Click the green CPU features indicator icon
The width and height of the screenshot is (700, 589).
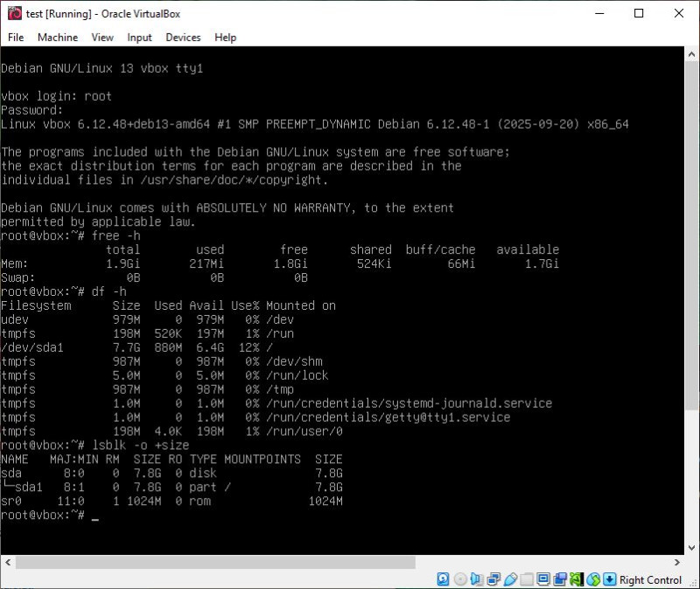pyautogui.click(x=577, y=579)
